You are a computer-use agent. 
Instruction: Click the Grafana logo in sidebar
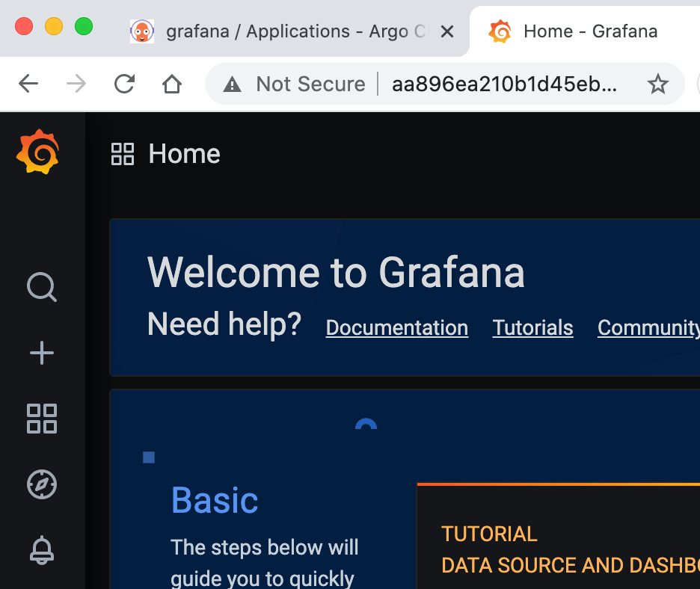38,152
